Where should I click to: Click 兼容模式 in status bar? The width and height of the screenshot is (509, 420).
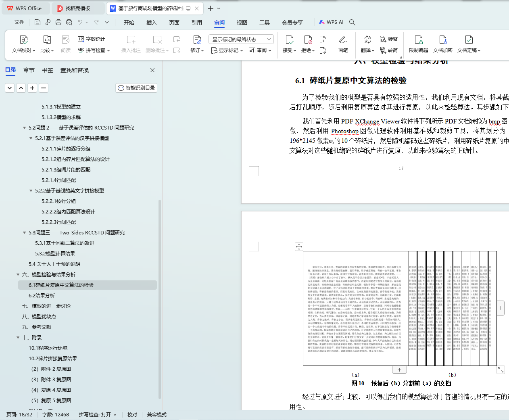[x=157, y=415]
